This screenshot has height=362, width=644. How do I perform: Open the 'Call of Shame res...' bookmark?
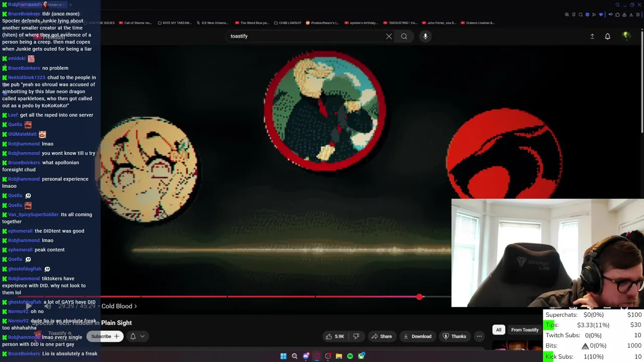135,23
